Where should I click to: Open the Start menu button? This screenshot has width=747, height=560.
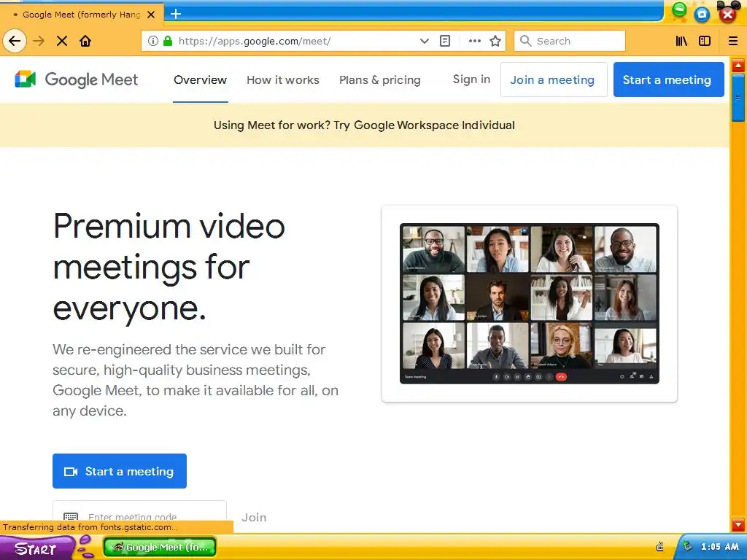coord(37,548)
